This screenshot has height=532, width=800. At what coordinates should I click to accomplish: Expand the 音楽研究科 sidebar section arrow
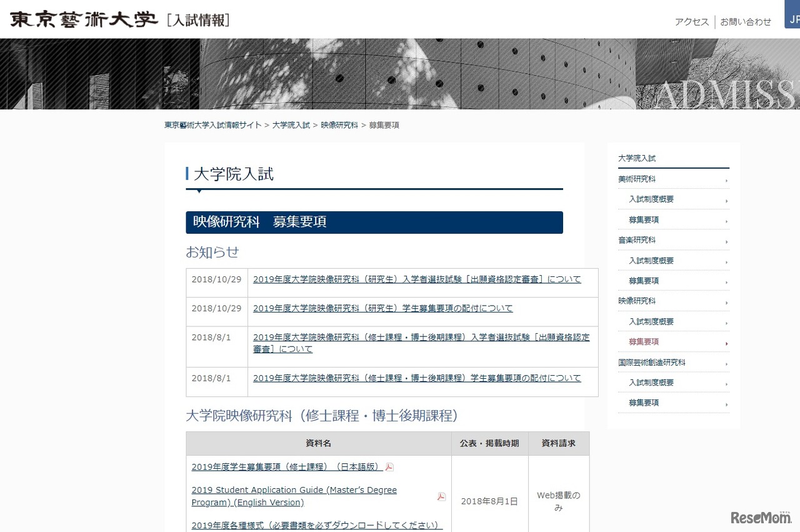coord(726,242)
